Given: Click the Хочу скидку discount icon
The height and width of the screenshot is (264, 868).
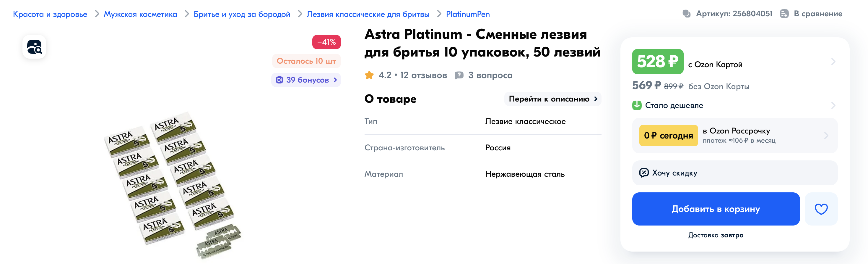Looking at the screenshot, I should (x=643, y=173).
